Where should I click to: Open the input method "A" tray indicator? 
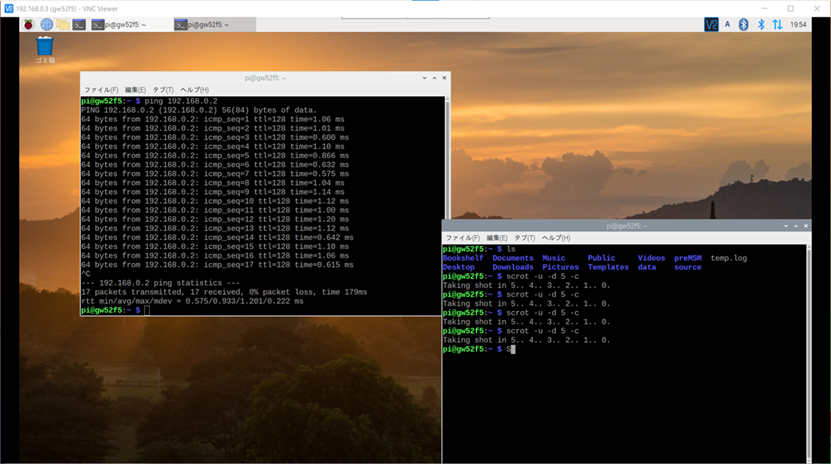point(727,24)
